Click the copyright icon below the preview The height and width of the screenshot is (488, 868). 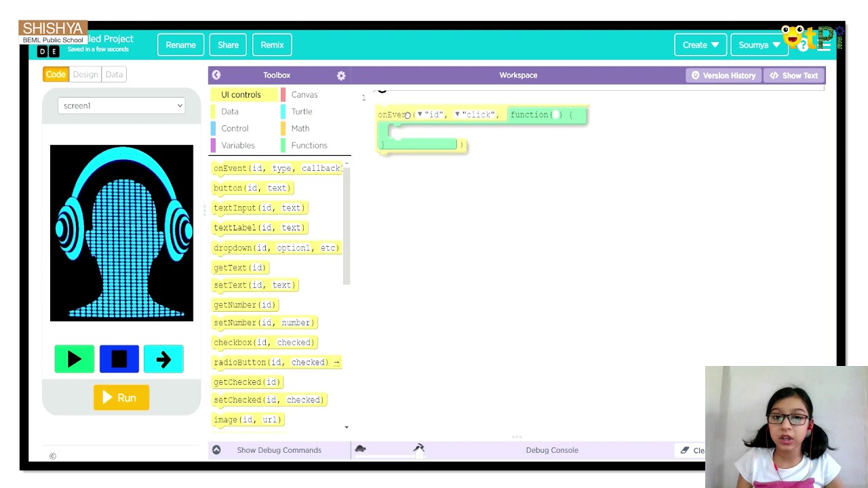pyautogui.click(x=52, y=456)
